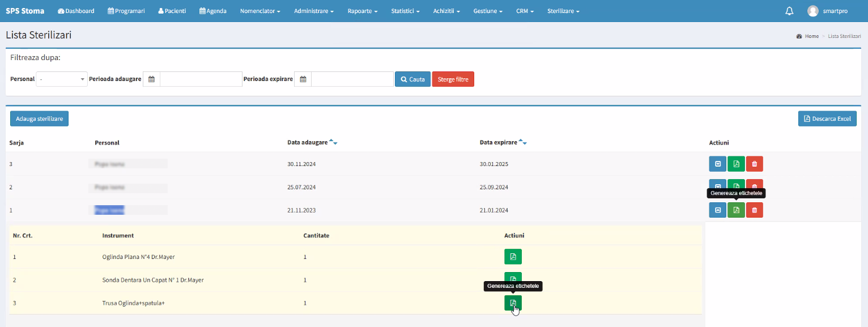Open the notifications bell
Viewport: 868px width, 327px height.
[789, 11]
